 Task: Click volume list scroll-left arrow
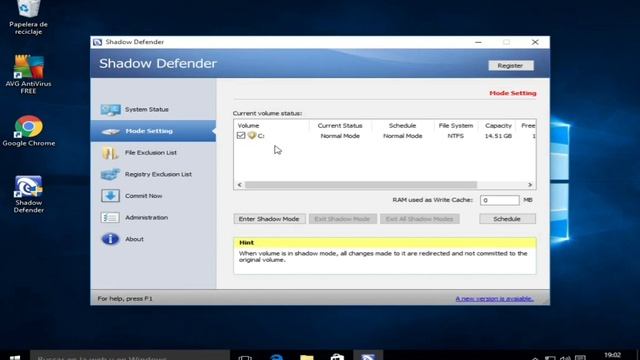tap(240, 185)
